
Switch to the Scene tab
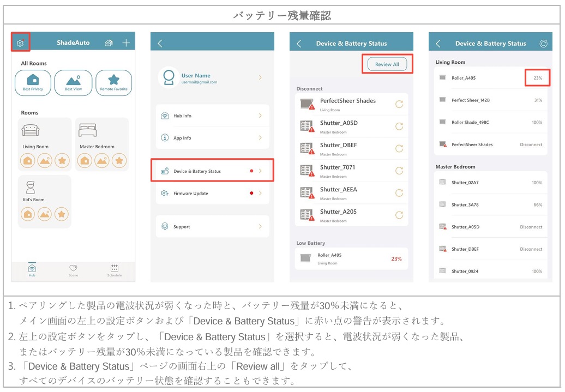coord(73,270)
